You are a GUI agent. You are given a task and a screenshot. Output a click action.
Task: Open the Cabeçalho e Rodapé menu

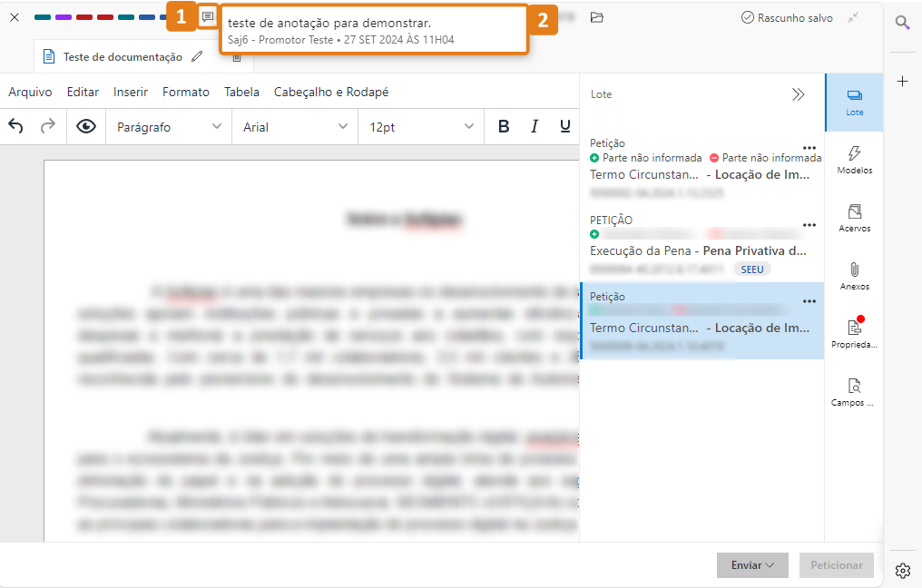click(331, 92)
